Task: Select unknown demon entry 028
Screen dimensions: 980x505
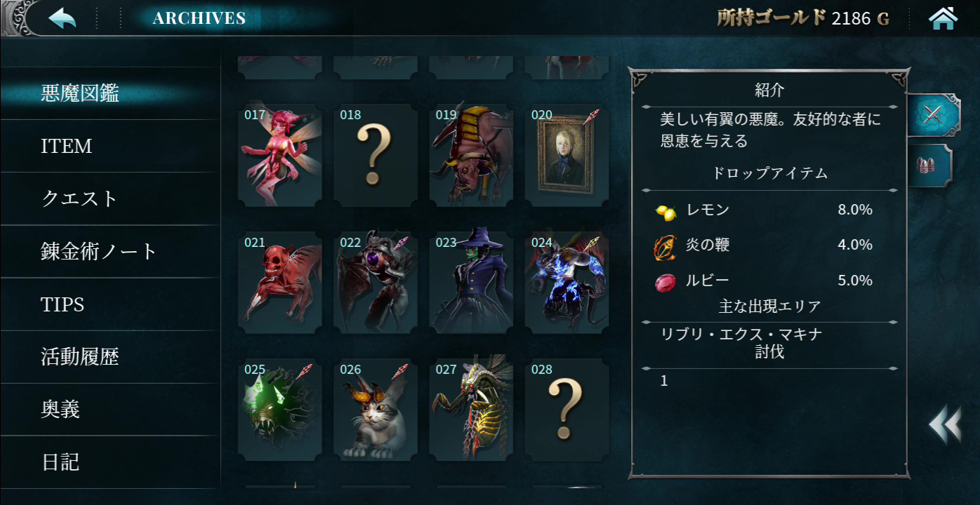Action: click(x=567, y=410)
